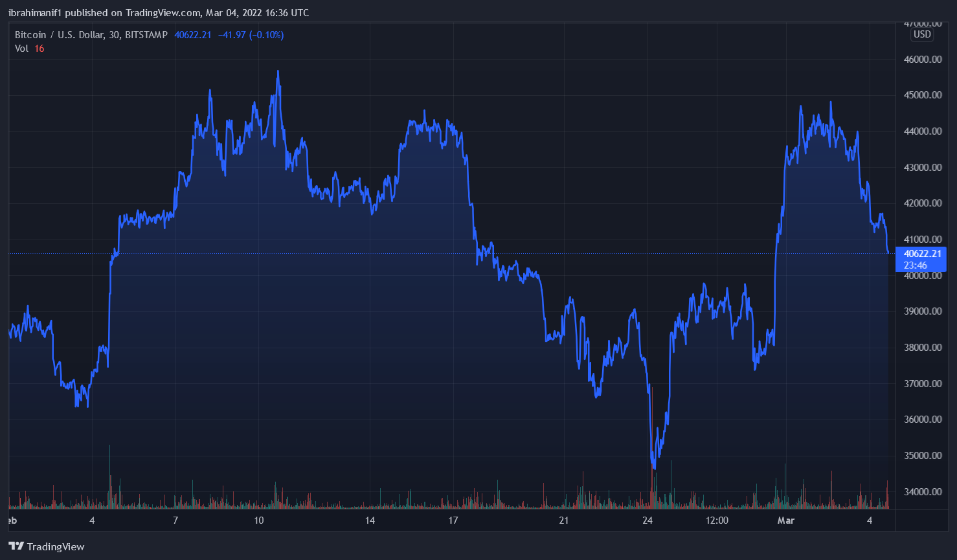
Task: Click the ibrahimanif1 publisher header text
Action: pos(158,13)
